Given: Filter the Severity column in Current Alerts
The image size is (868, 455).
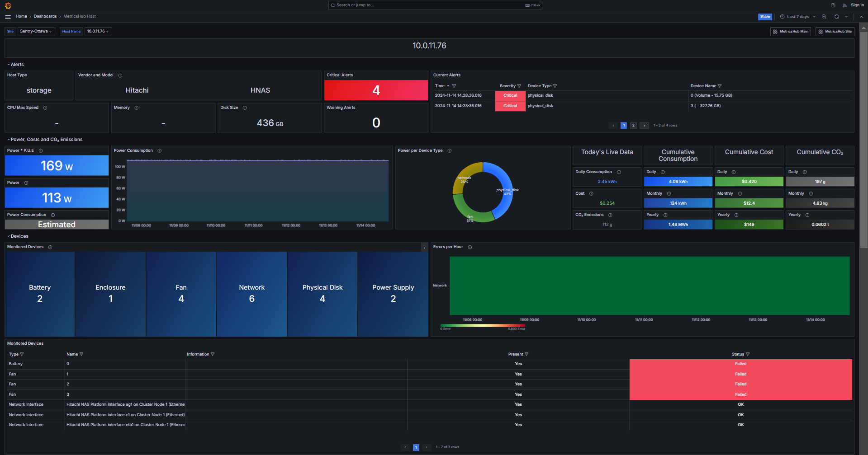Looking at the screenshot, I should 519,86.
